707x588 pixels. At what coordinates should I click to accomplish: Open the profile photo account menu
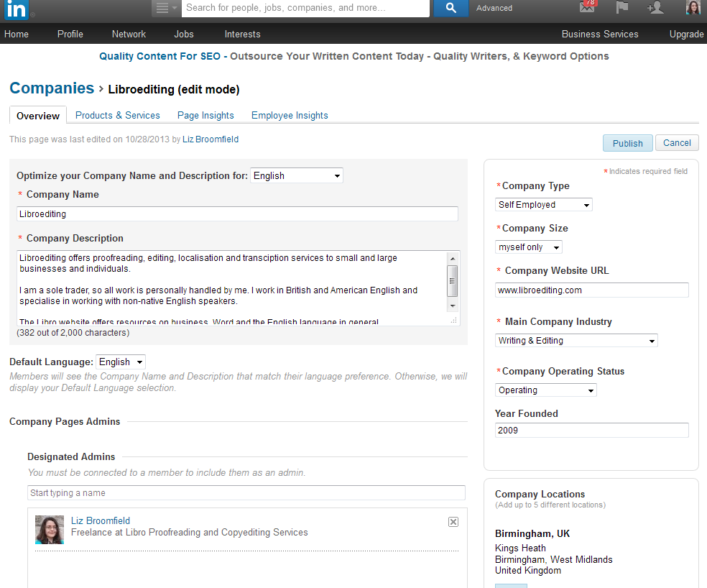(693, 8)
